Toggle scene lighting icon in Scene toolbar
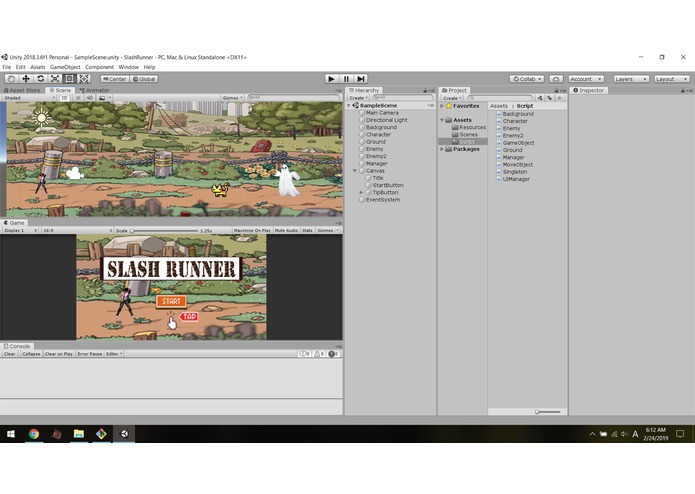This screenshot has height=494, width=695. [x=78, y=98]
